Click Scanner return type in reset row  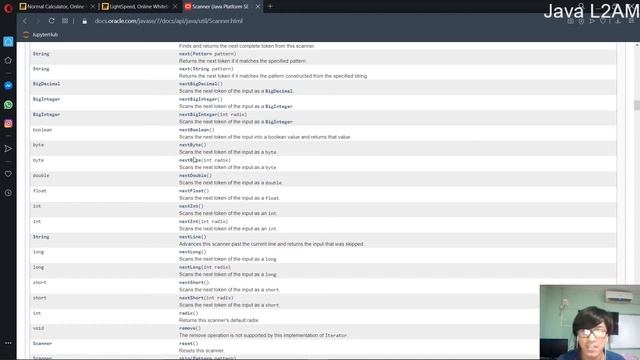tap(42, 344)
